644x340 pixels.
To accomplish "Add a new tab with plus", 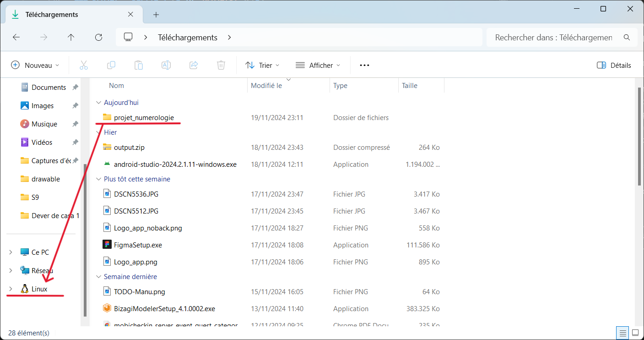I will point(156,15).
